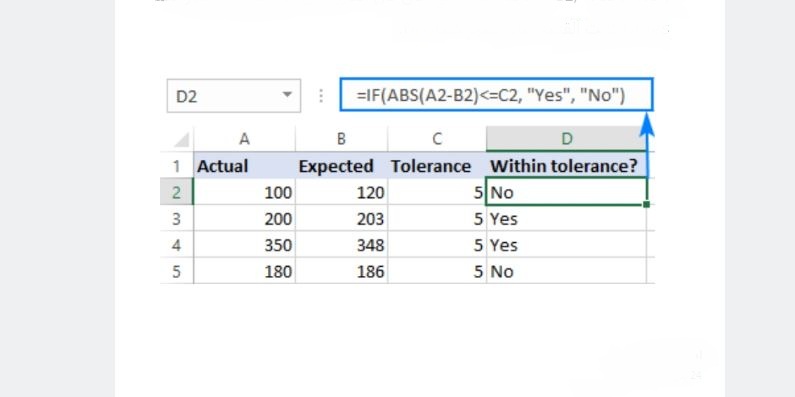Select row 4 header
The image size is (795, 397).
(x=176, y=245)
